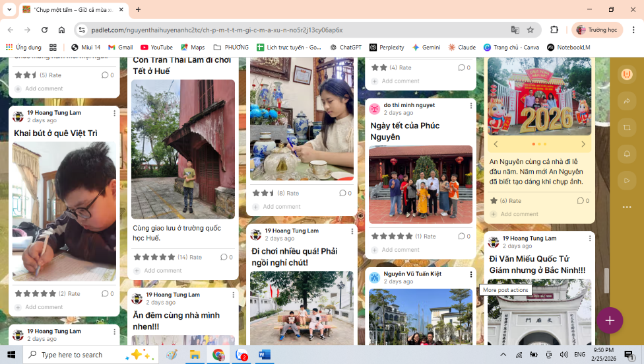
Task: Toggle star rating on An Nguyên post
Action: (x=494, y=201)
